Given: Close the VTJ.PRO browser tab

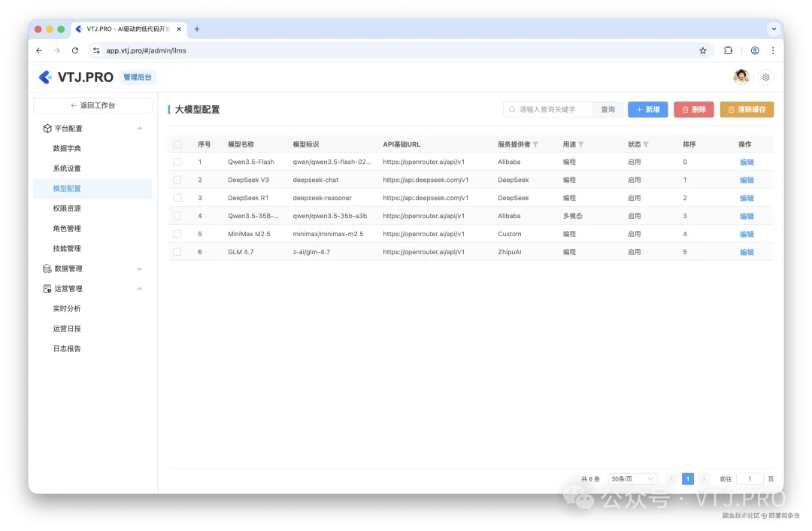Looking at the screenshot, I should [x=179, y=29].
